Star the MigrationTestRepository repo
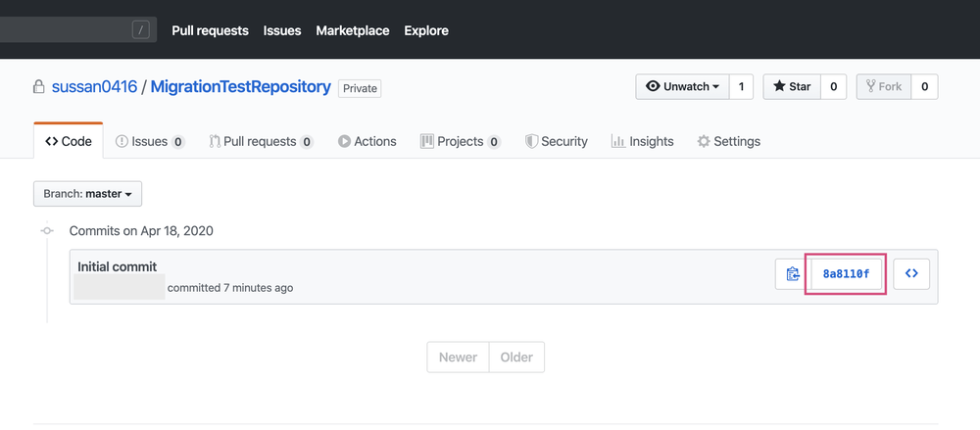The image size is (980, 430). pyautogui.click(x=792, y=87)
